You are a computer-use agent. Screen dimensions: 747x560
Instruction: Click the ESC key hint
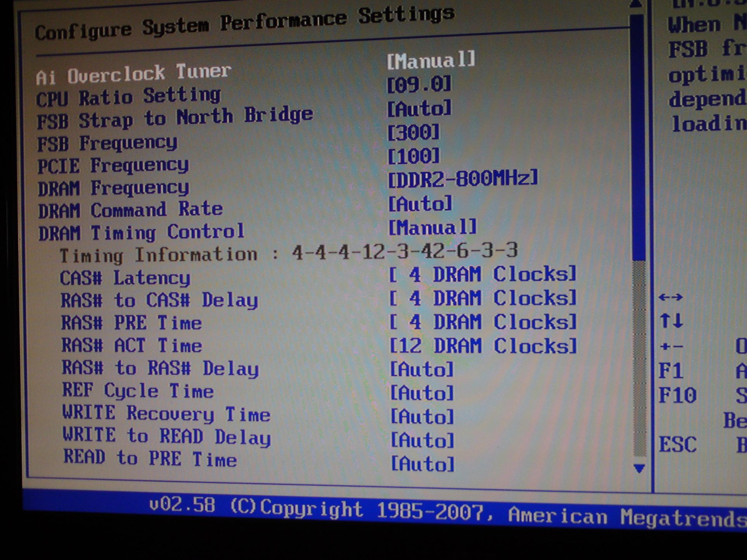(677, 444)
